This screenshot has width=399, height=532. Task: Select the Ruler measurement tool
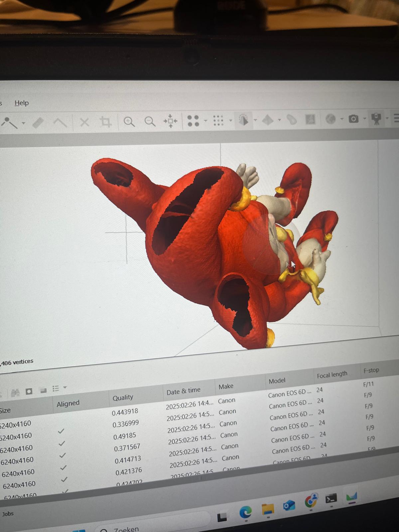coord(38,123)
